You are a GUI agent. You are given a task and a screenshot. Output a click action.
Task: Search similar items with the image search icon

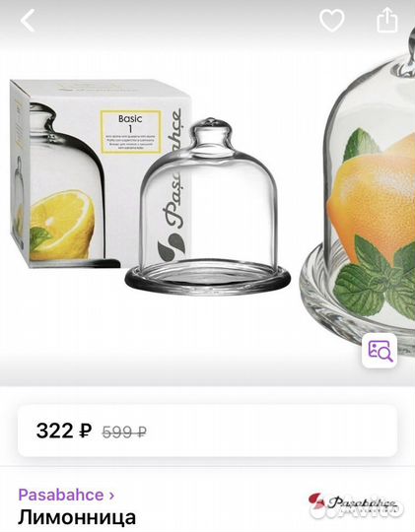click(x=380, y=351)
